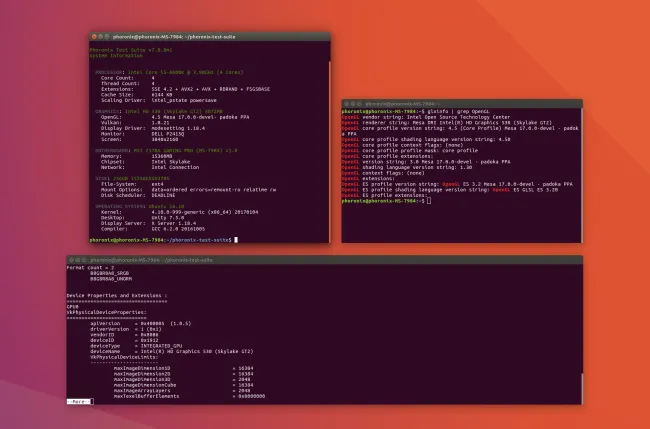650x429 pixels.
Task: Close the bottom vulkaninfo terminal window
Action: click(71, 260)
